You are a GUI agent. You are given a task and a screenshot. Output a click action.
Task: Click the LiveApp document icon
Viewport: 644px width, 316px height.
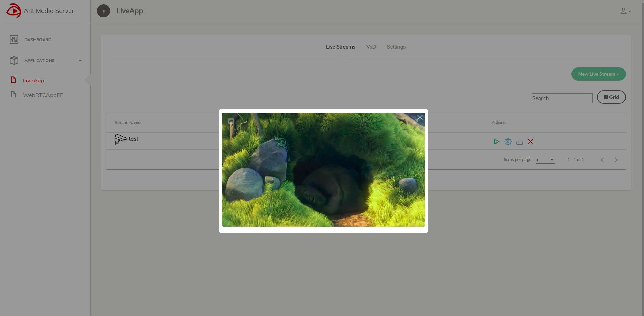click(x=13, y=80)
